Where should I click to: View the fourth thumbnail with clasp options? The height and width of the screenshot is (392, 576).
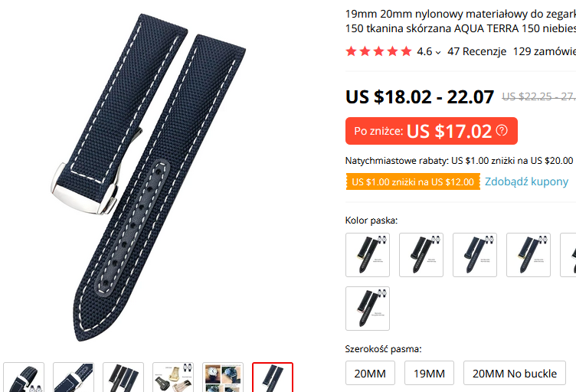[173, 377]
